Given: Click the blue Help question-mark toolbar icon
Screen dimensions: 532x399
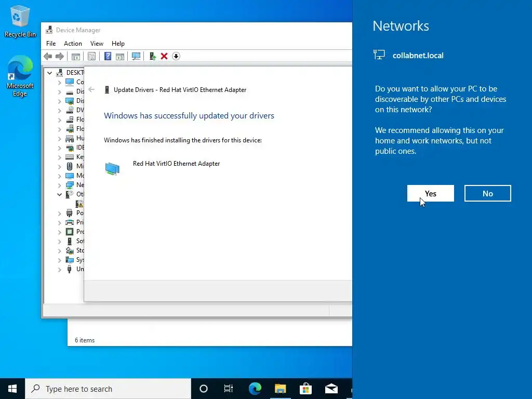Looking at the screenshot, I should coord(108,56).
